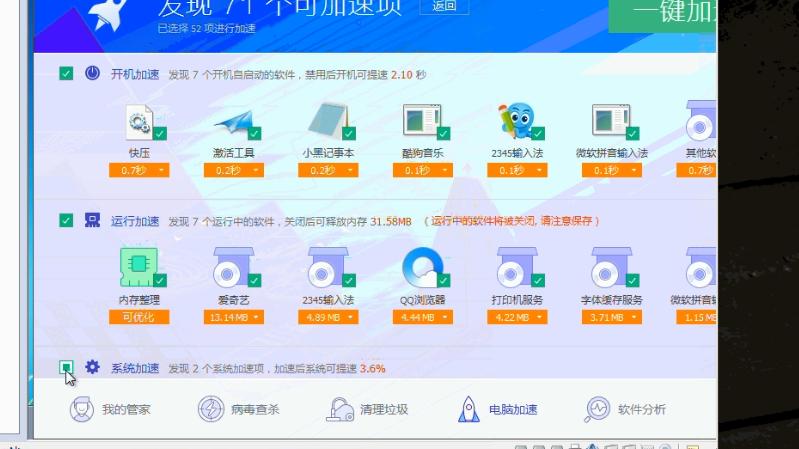Select the 字体缓存服务 icon

click(x=610, y=267)
